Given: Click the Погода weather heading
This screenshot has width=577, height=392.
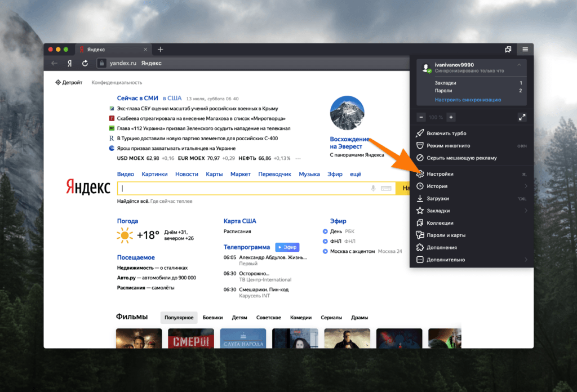Looking at the screenshot, I should click(127, 221).
